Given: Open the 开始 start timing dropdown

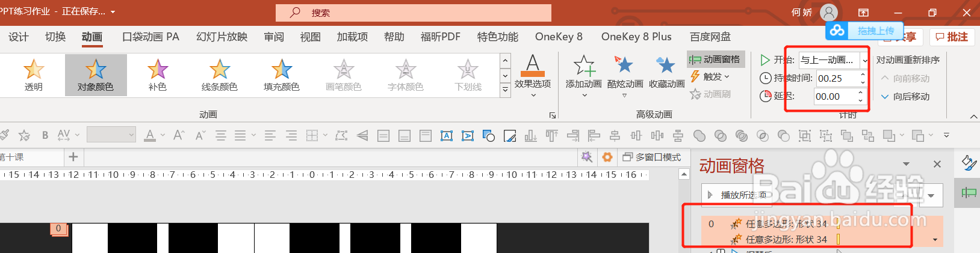Looking at the screenshot, I should (864, 60).
